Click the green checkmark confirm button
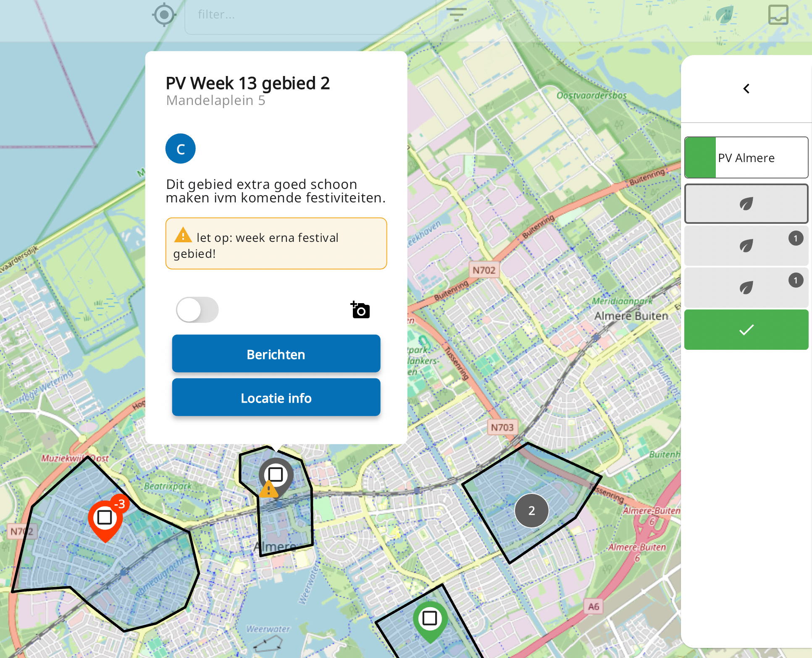Viewport: 812px width, 658px height. tap(746, 330)
